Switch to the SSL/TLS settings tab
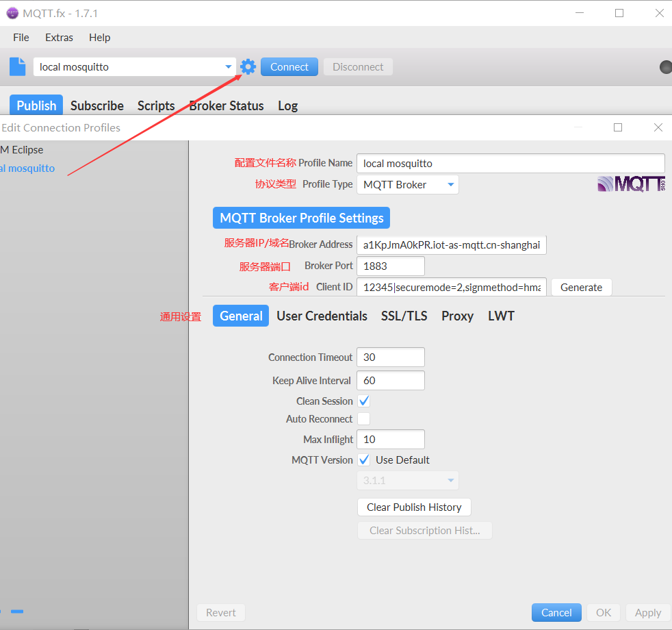 (404, 316)
